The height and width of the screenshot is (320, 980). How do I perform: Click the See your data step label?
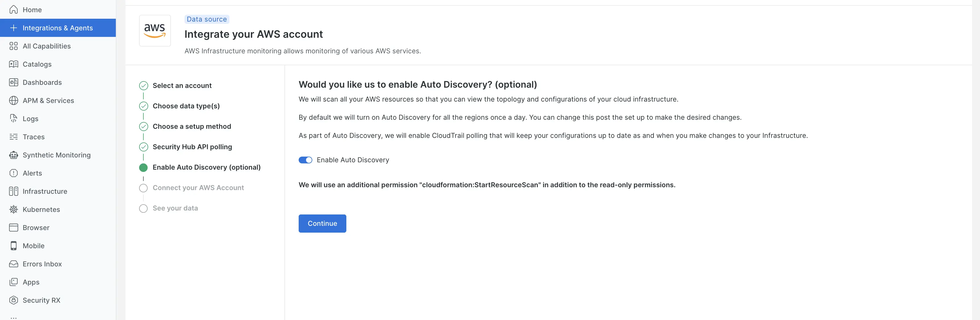175,208
